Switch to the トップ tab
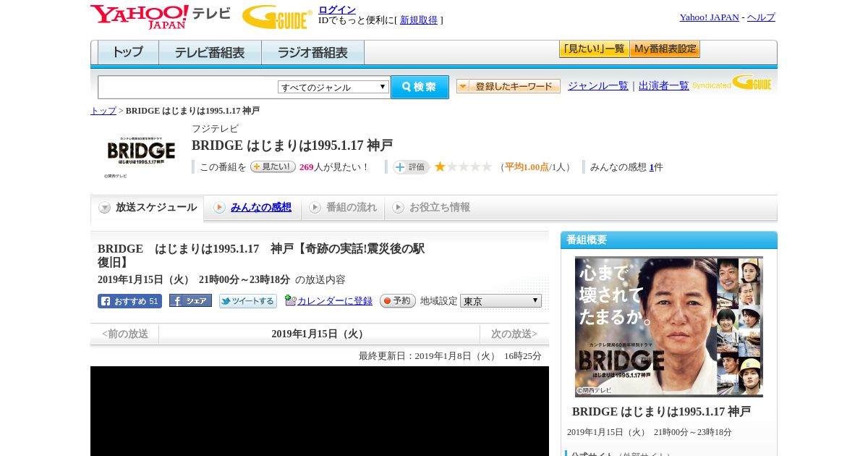Viewport: 868px width, 456px height. [128, 53]
